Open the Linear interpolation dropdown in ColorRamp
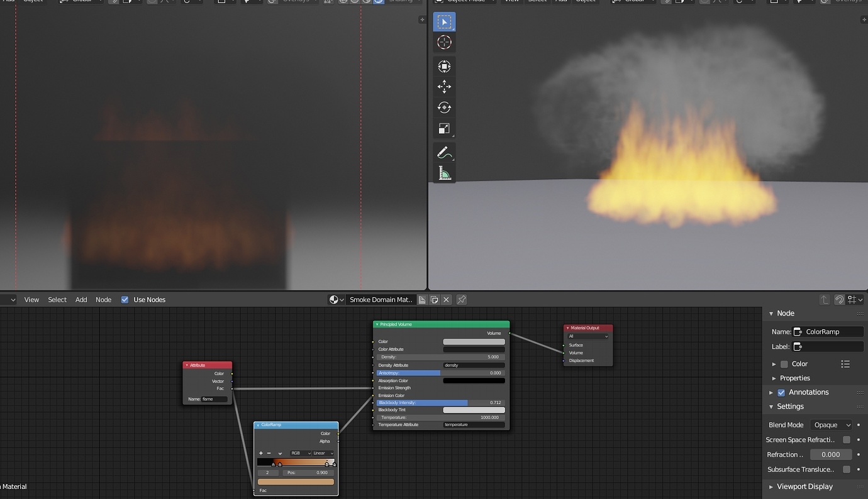 pyautogui.click(x=322, y=452)
